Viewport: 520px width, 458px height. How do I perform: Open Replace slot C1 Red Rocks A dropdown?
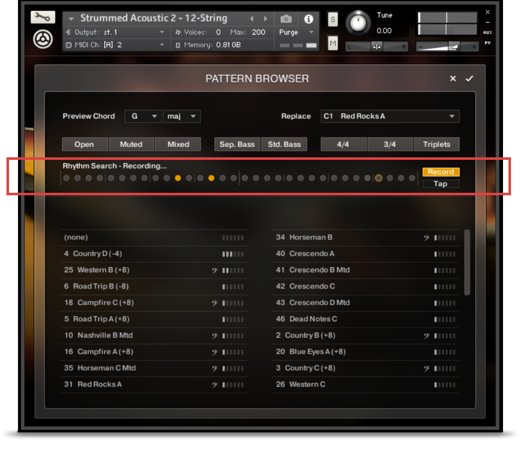390,116
